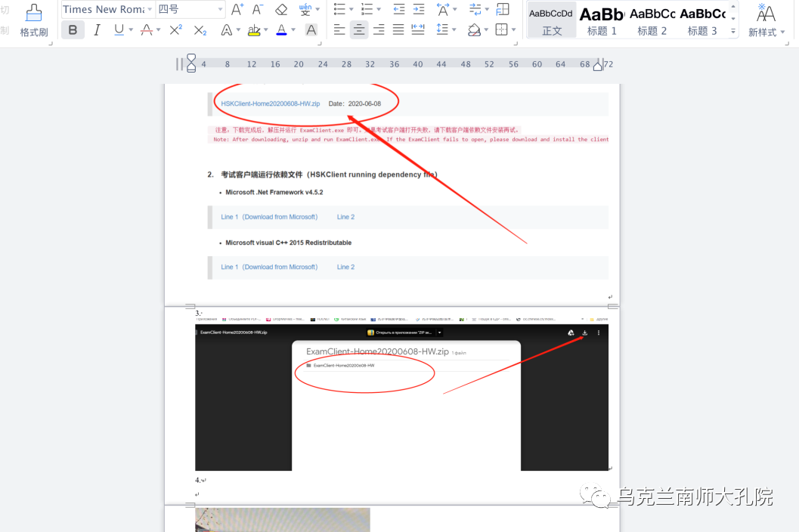Image resolution: width=799 pixels, height=532 pixels.
Task: Apply strikethrough to text
Action: tap(147, 30)
